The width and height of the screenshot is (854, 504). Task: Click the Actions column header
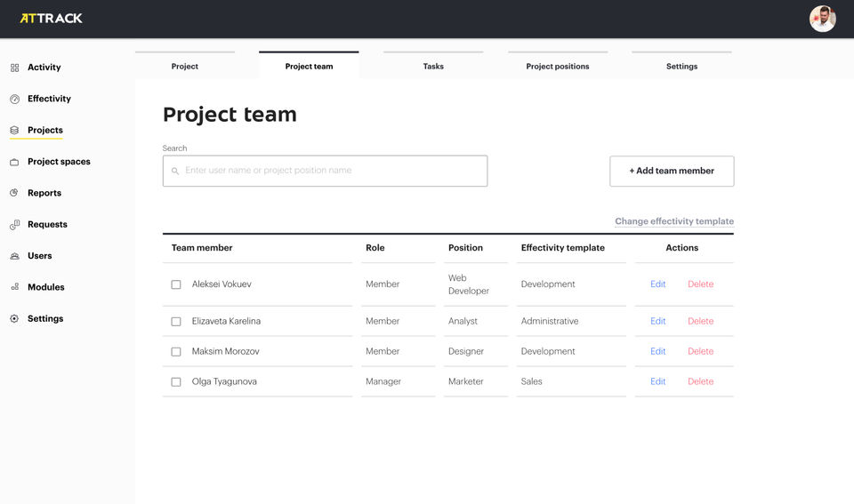[682, 248]
